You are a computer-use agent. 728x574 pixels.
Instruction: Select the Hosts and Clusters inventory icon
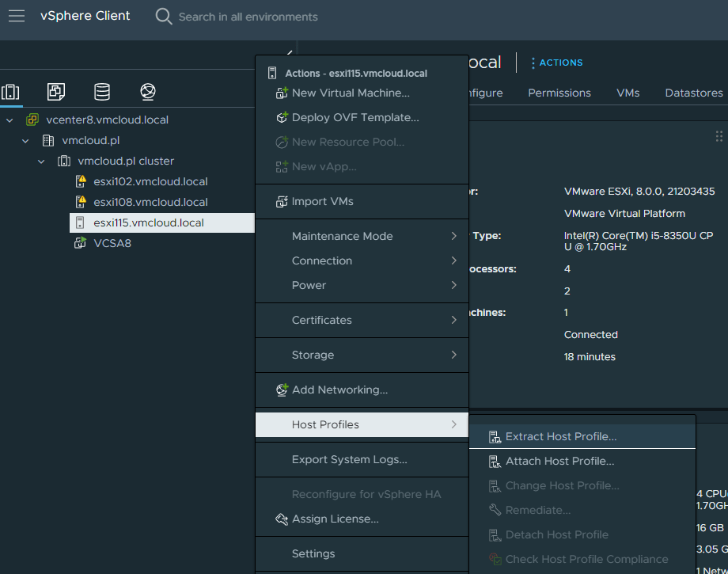pyautogui.click(x=10, y=92)
